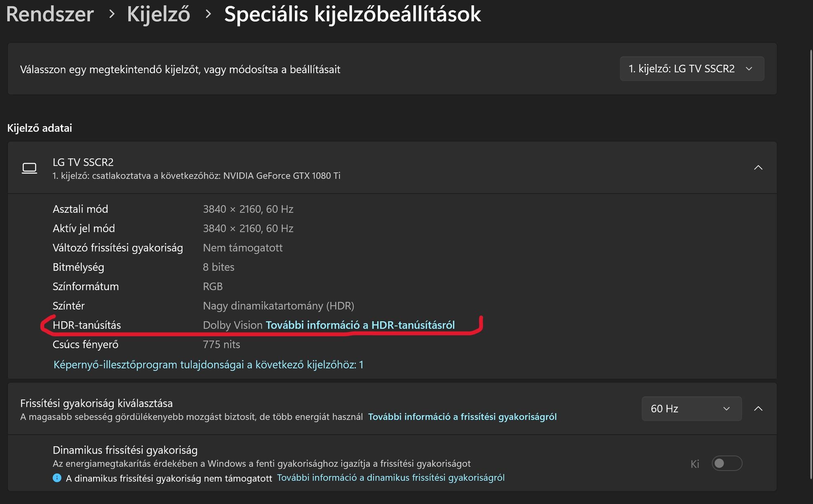Click the Színformátum label
813x504 pixels.
[86, 287]
